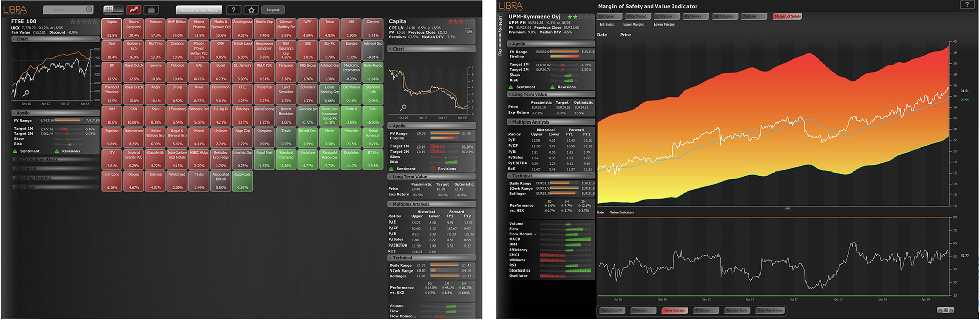This screenshot has height=320, width=980.
Task: Select the Bid Valuation tab
Action: pos(725,16)
